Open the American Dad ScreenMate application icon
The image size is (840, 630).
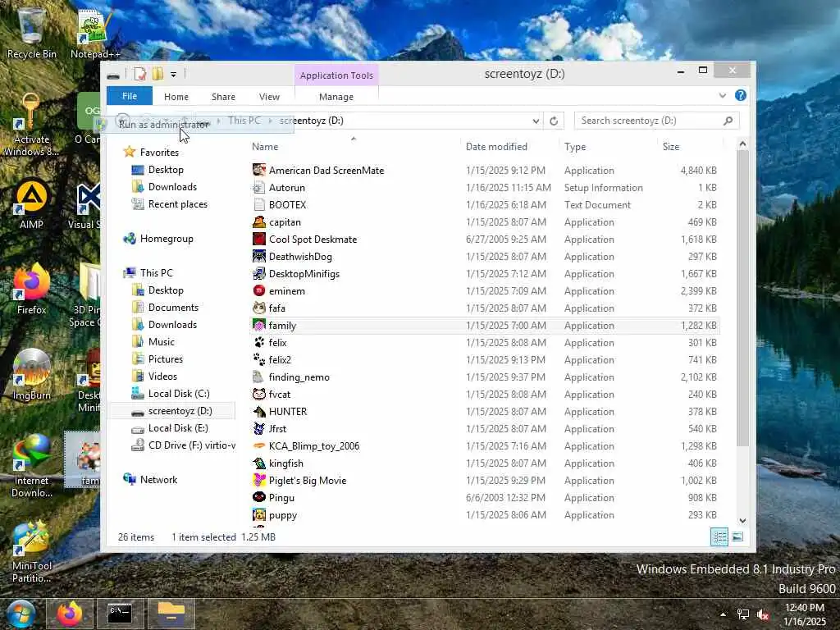point(258,171)
